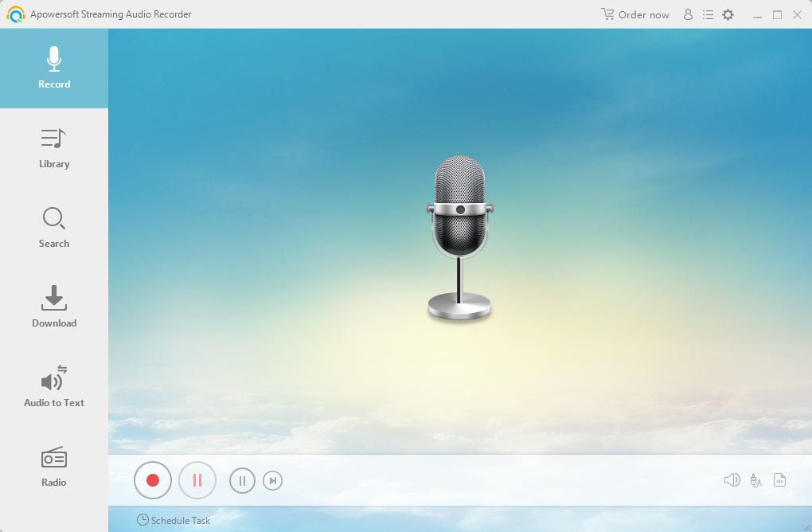
Task: Open the user account icon
Action: 688,14
